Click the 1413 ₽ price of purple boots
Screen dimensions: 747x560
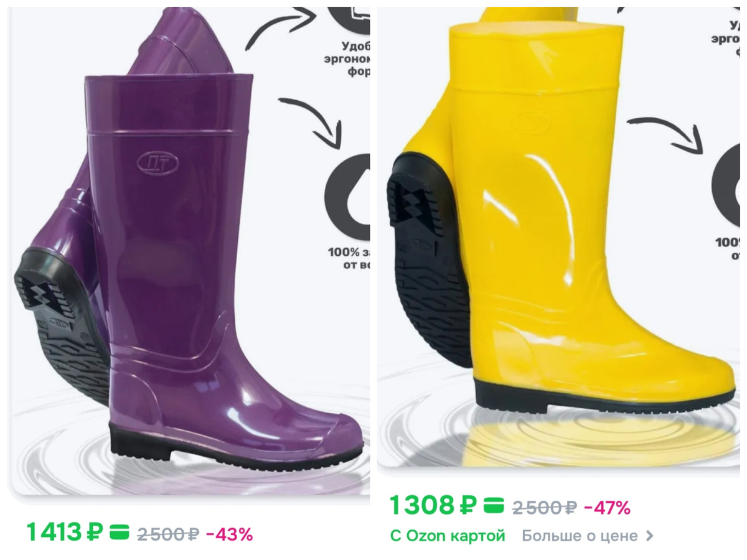tap(65, 533)
